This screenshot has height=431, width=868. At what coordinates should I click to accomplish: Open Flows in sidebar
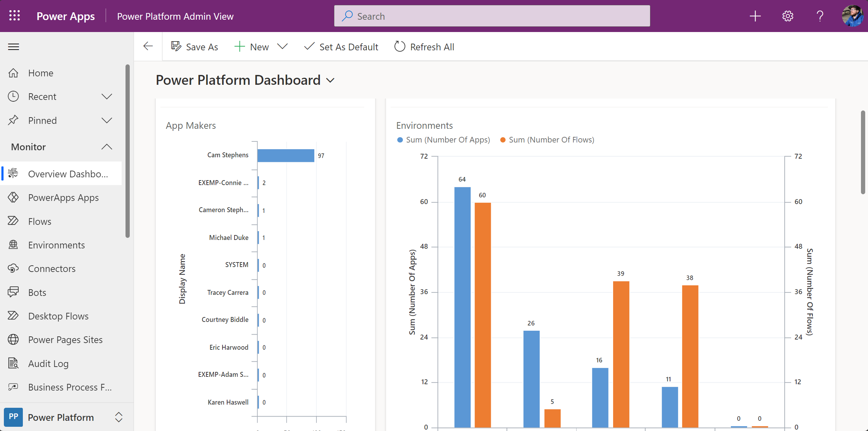[x=61, y=221]
